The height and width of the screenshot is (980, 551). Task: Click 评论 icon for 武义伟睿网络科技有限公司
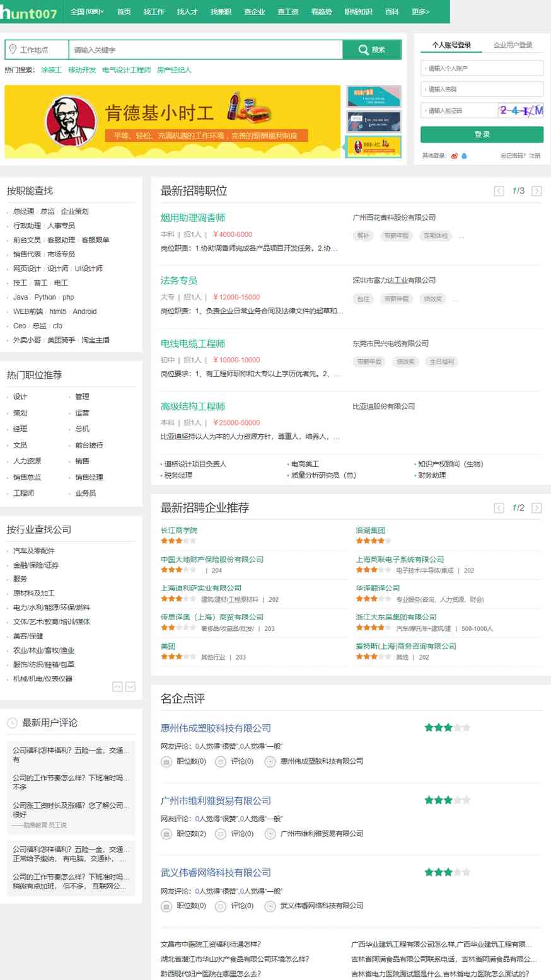221,906
